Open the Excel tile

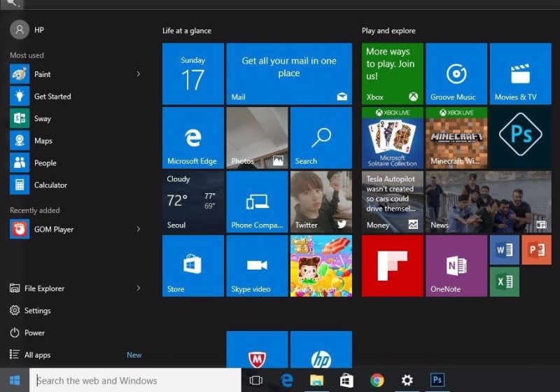tap(504, 281)
